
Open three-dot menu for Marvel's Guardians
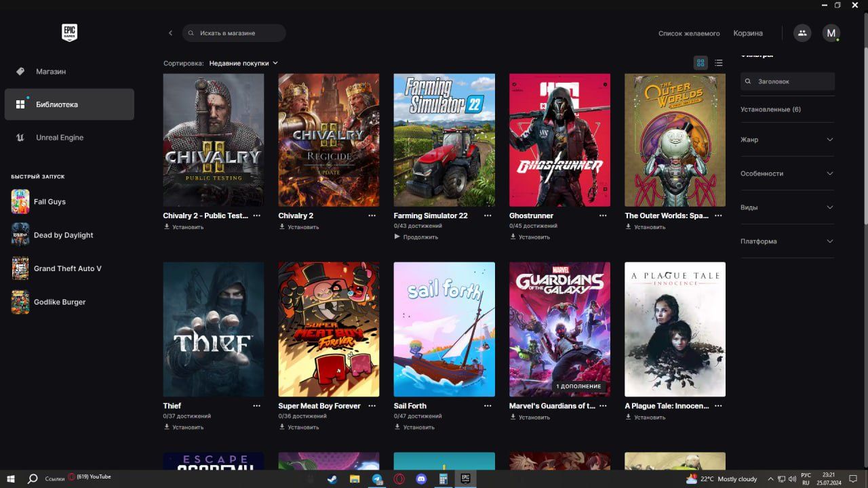click(x=603, y=406)
